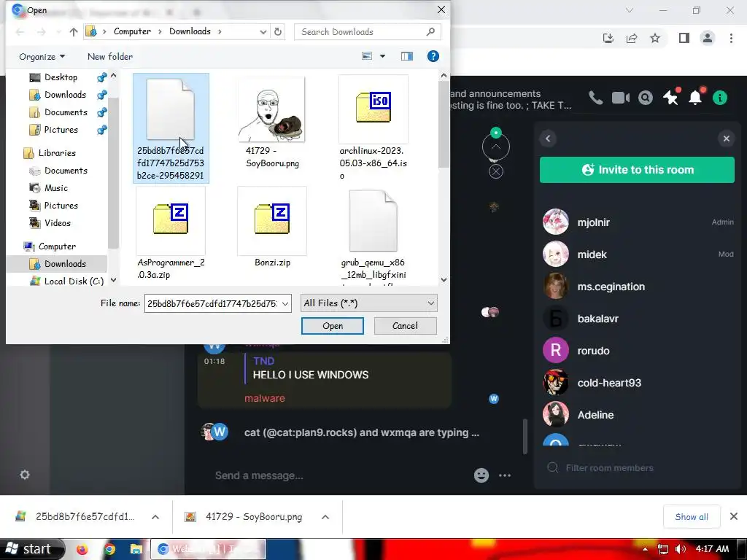
Task: Open settings gear in left sidebar
Action: 25,475
